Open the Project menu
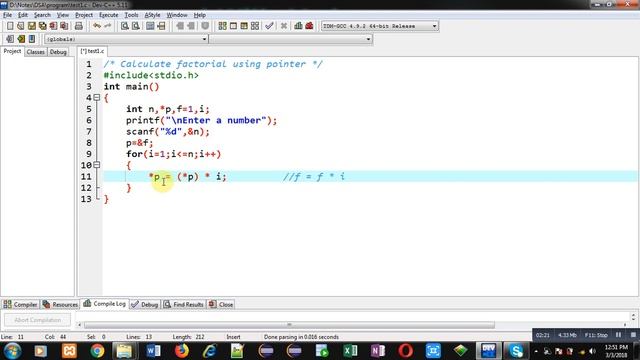The image size is (640, 360). pos(84,15)
